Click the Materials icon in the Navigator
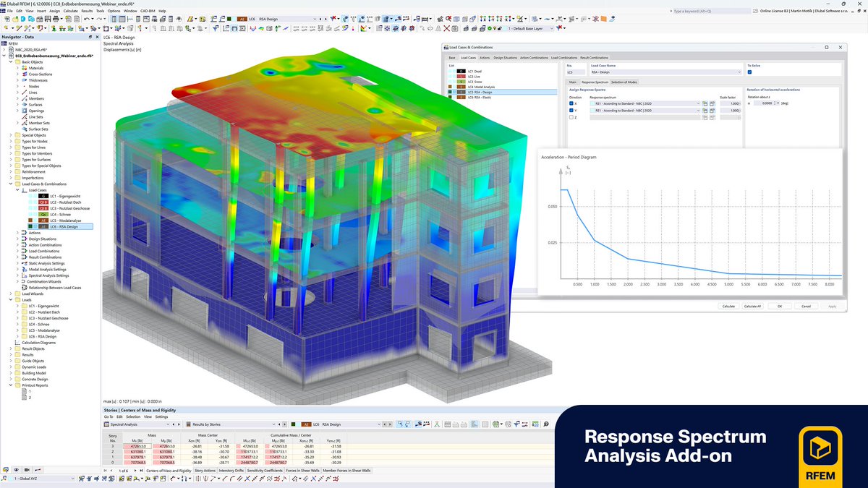Viewport: 868px width, 488px height. (25, 68)
